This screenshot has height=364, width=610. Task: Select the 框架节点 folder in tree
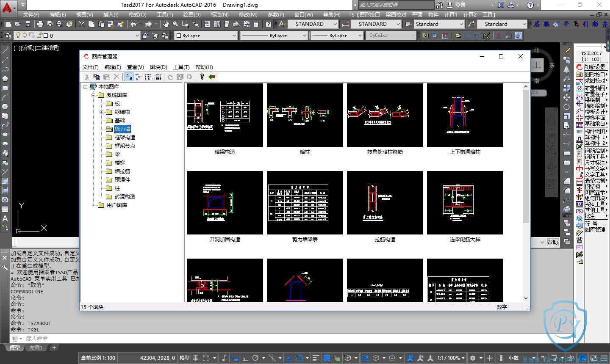(125, 146)
